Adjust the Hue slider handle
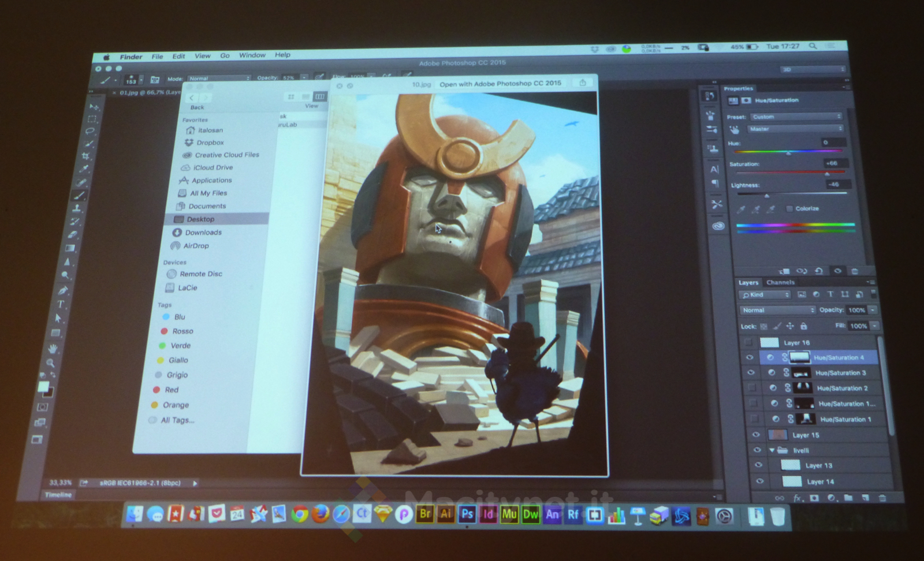924x561 pixels. [x=788, y=152]
